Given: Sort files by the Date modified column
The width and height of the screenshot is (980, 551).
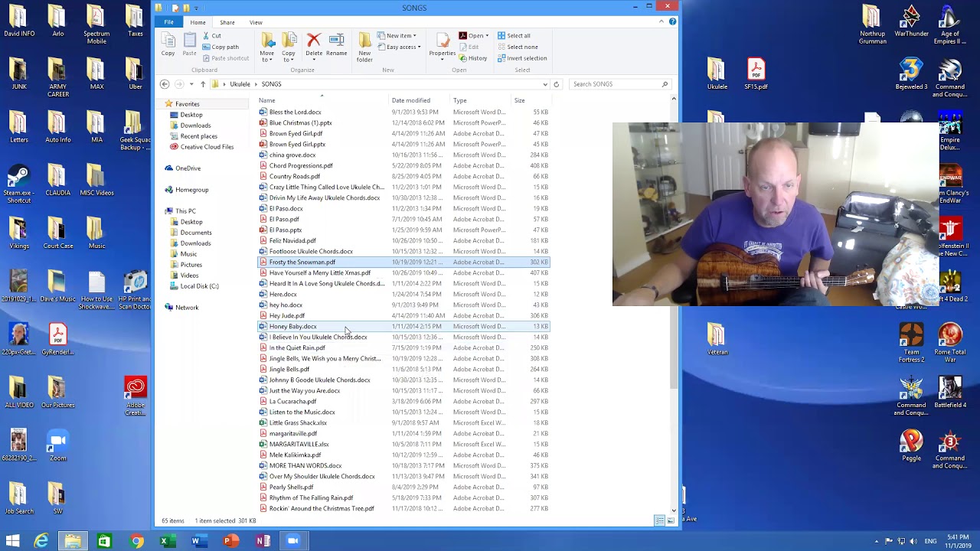Looking at the screenshot, I should 420,100.
